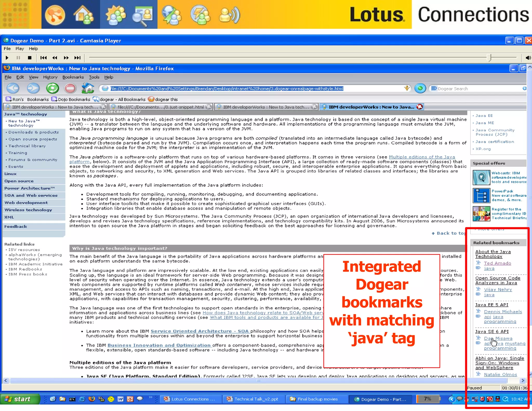
Task: Open 'IBM Redbooks' related link
Action: [x=25, y=269]
